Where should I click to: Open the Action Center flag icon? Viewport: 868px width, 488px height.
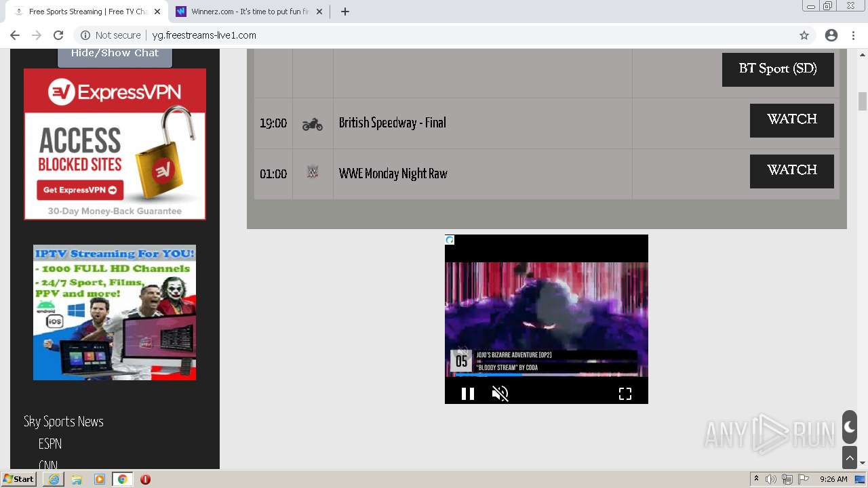coord(804,479)
